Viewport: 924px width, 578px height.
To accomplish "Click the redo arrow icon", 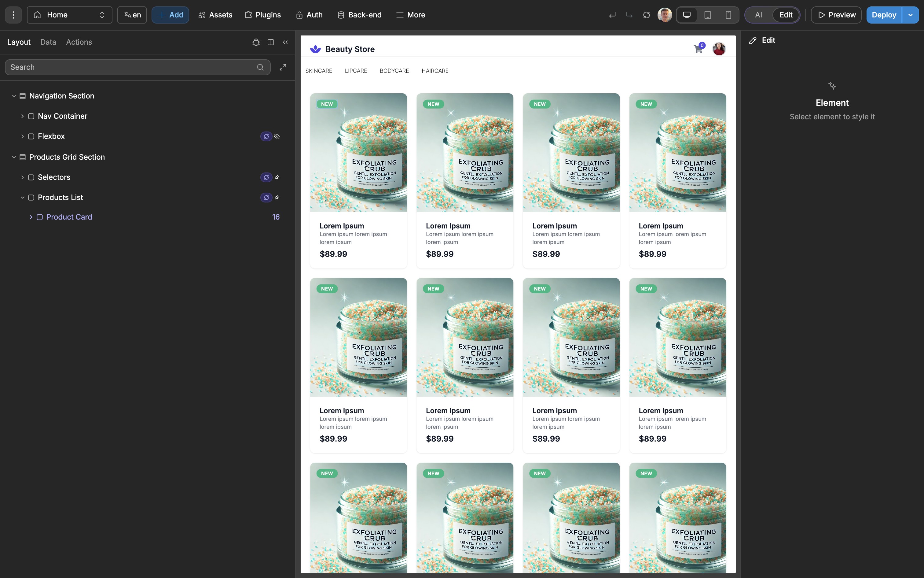I will (629, 15).
